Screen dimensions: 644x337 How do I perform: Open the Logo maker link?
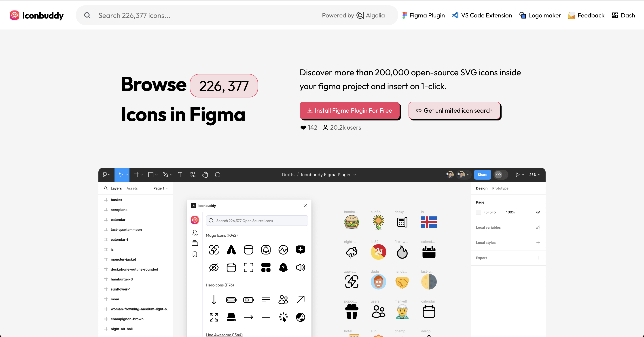point(540,15)
